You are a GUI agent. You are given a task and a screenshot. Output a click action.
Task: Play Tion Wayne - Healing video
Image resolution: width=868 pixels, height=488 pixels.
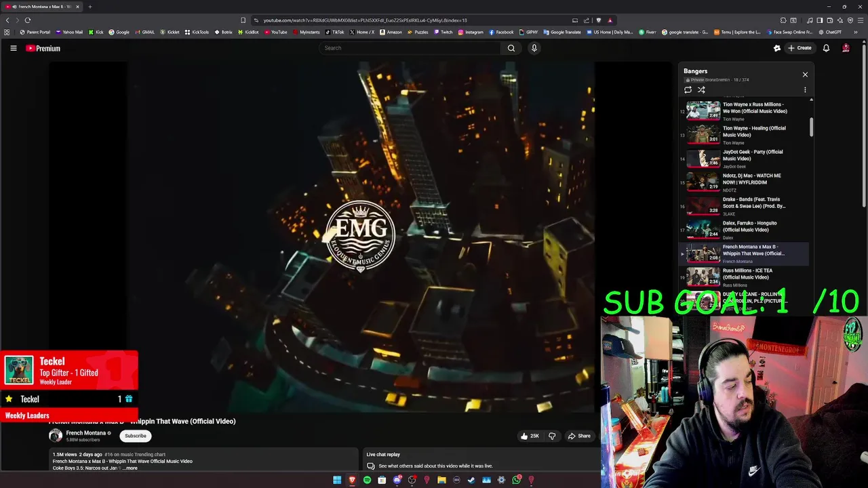click(744, 134)
